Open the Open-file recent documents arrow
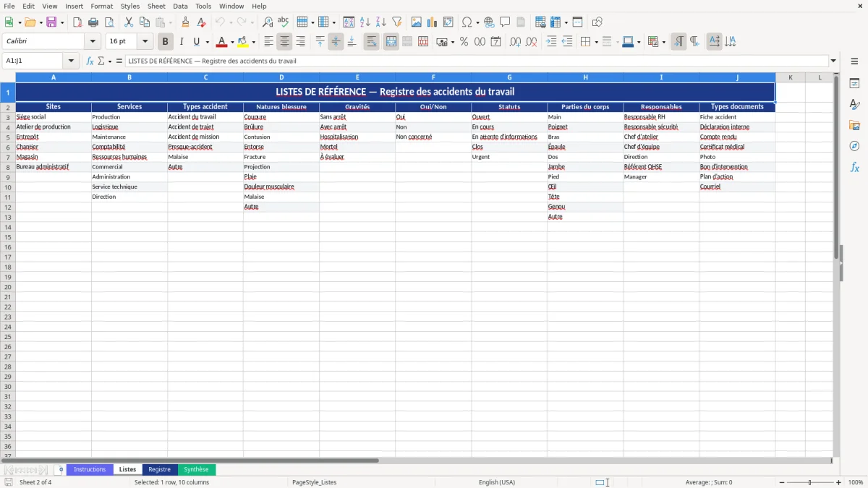Image resolution: width=868 pixels, height=488 pixels. [x=41, y=22]
